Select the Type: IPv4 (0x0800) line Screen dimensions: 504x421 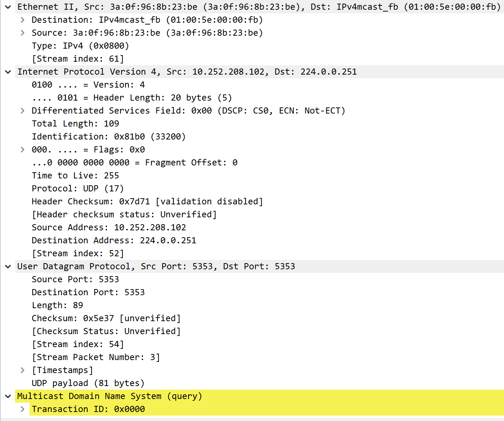[x=80, y=46]
